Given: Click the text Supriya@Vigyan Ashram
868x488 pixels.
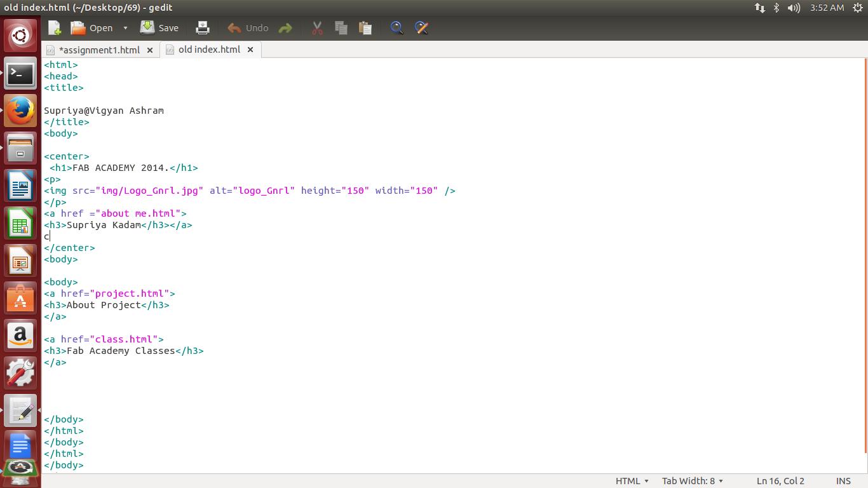Looking at the screenshot, I should pyautogui.click(x=104, y=111).
